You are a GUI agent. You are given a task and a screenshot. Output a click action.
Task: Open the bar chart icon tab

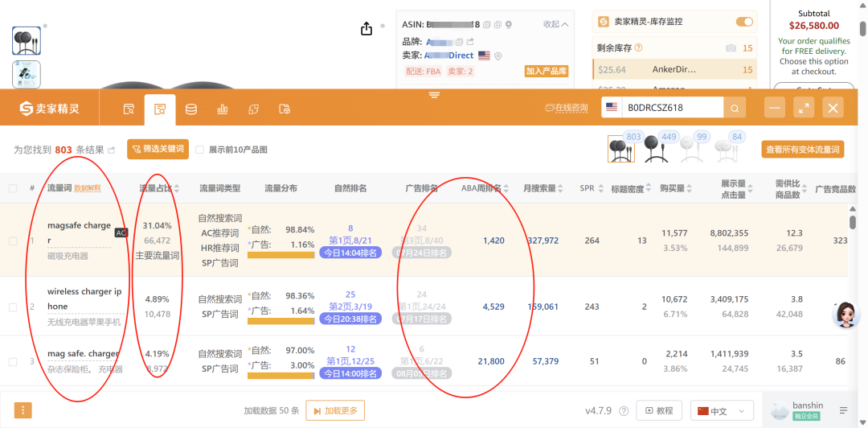point(223,109)
